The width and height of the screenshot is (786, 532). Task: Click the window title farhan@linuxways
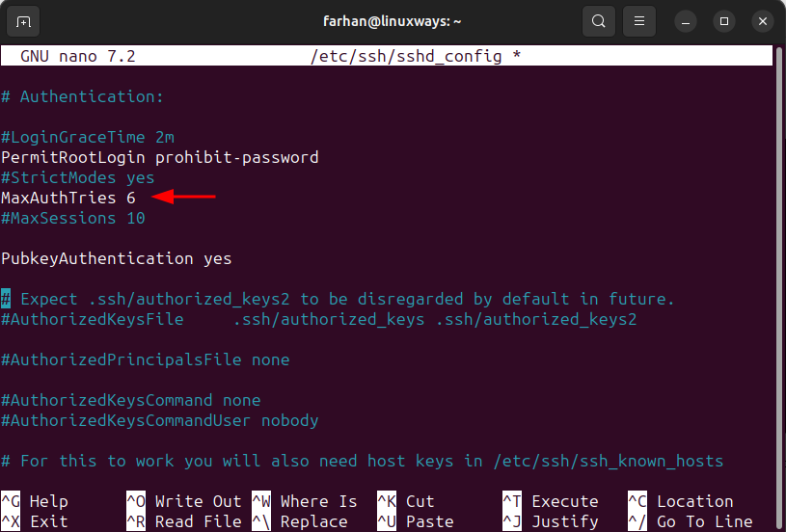pyautogui.click(x=392, y=21)
